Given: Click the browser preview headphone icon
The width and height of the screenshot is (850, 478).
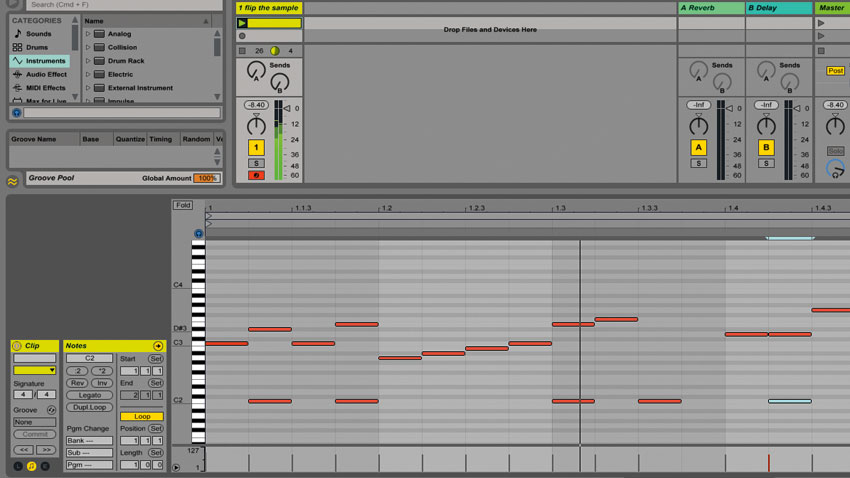Looking at the screenshot, I should (x=17, y=113).
